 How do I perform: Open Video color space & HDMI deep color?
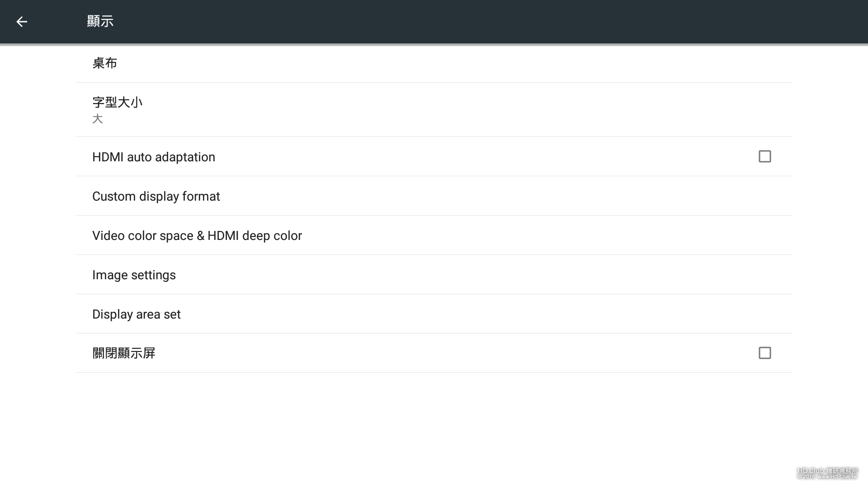pyautogui.click(x=197, y=236)
